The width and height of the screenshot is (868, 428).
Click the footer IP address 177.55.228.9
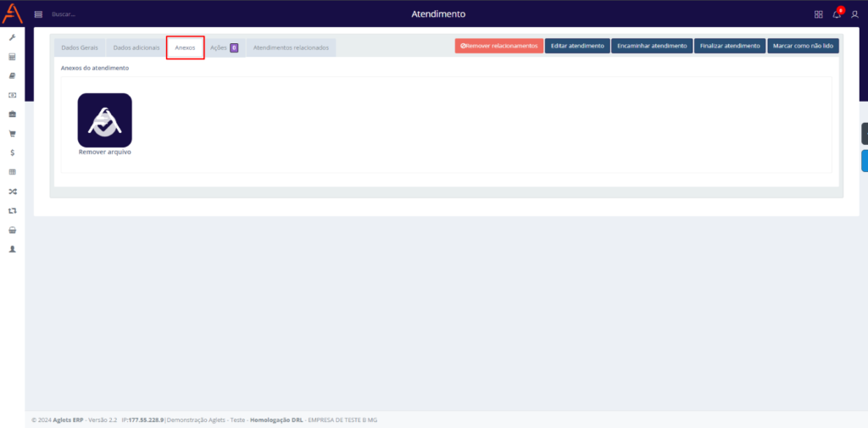[146, 420]
